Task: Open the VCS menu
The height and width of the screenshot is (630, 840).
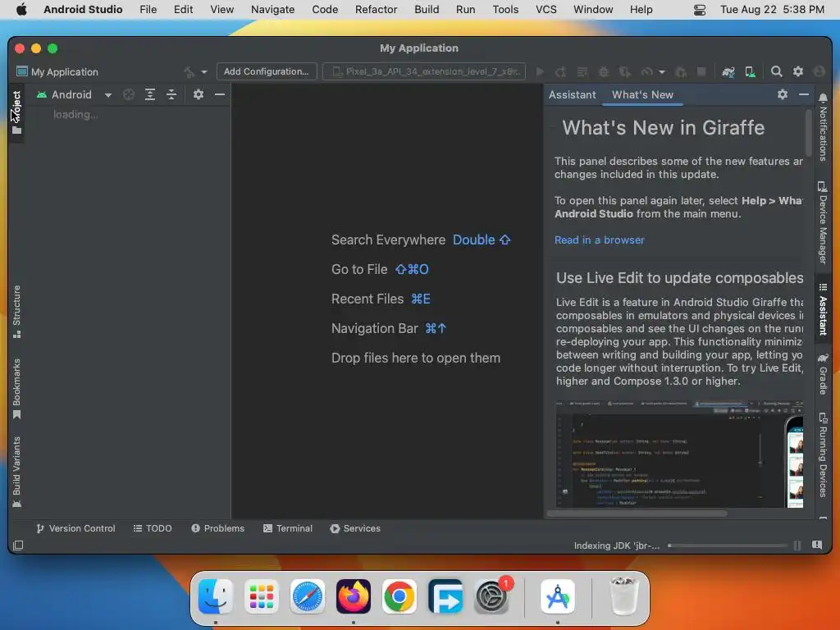Action: pos(546,9)
